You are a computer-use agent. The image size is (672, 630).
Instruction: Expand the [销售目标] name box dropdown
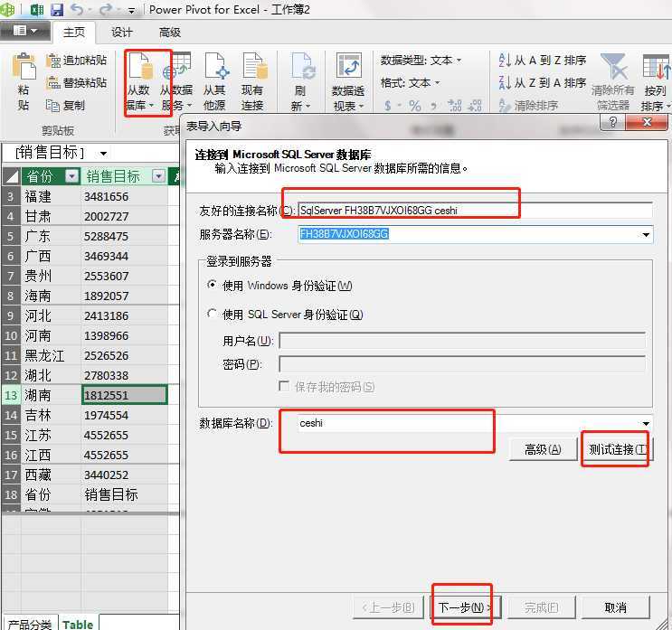pos(103,154)
